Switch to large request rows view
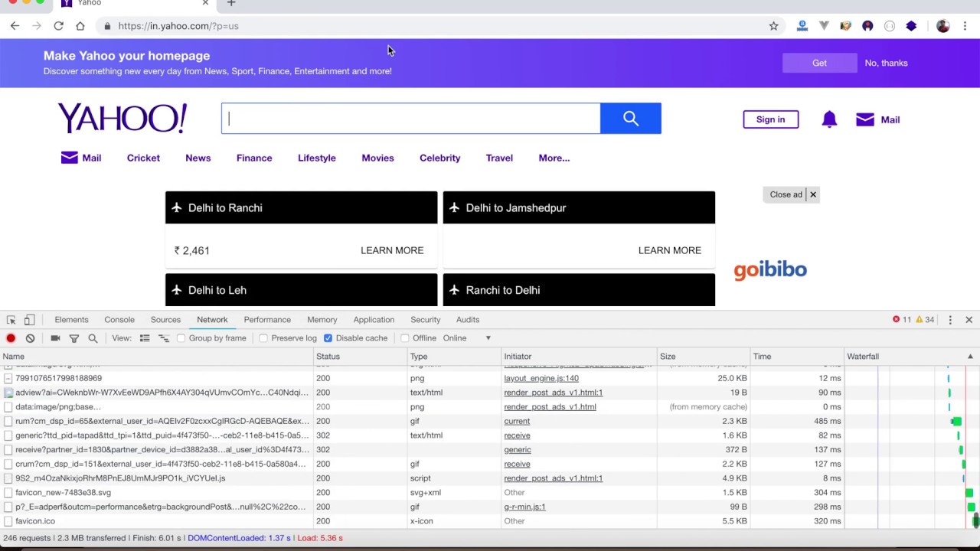 (145, 338)
